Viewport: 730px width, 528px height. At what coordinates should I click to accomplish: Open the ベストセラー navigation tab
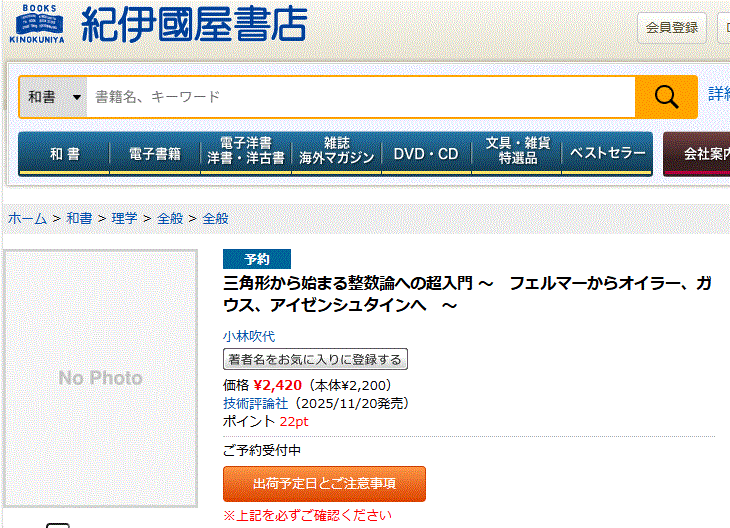click(607, 154)
